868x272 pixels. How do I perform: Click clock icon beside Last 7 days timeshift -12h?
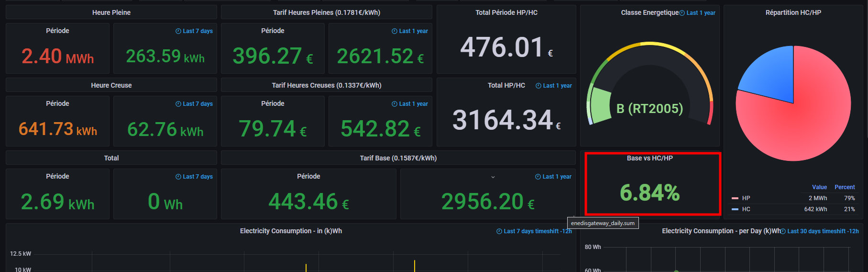(x=499, y=231)
